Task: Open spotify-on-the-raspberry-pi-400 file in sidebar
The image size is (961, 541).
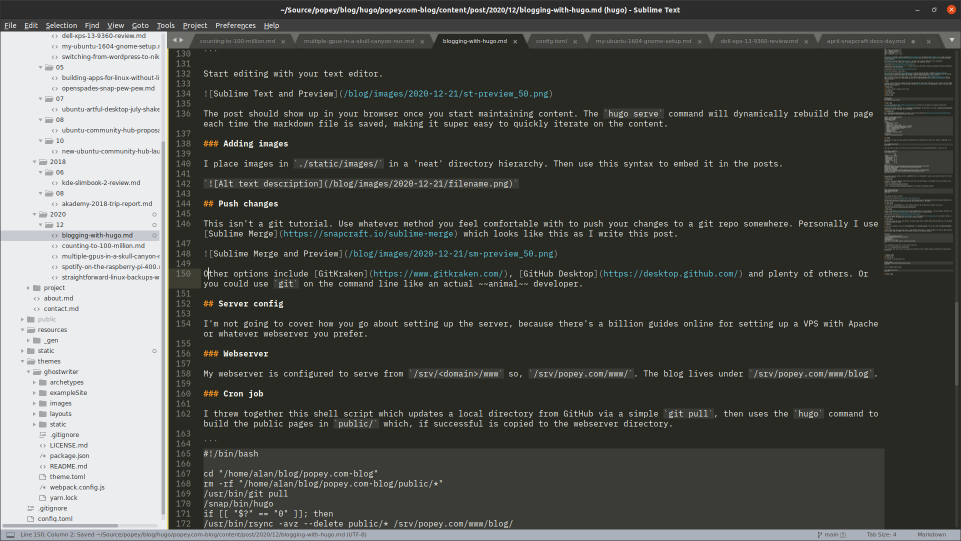Action: [110, 267]
